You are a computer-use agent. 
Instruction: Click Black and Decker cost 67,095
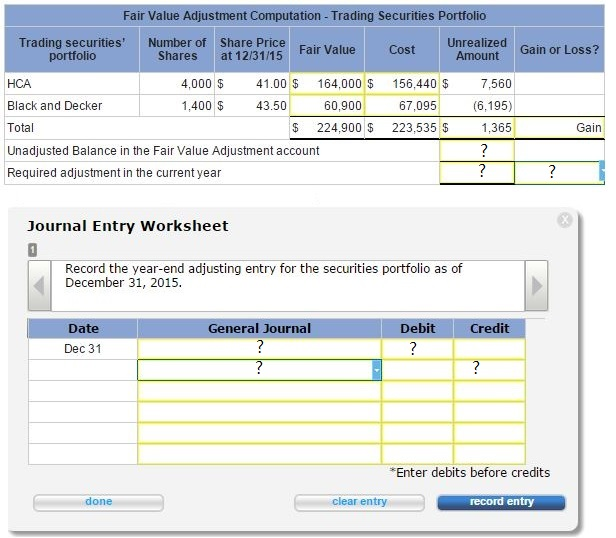(x=402, y=105)
